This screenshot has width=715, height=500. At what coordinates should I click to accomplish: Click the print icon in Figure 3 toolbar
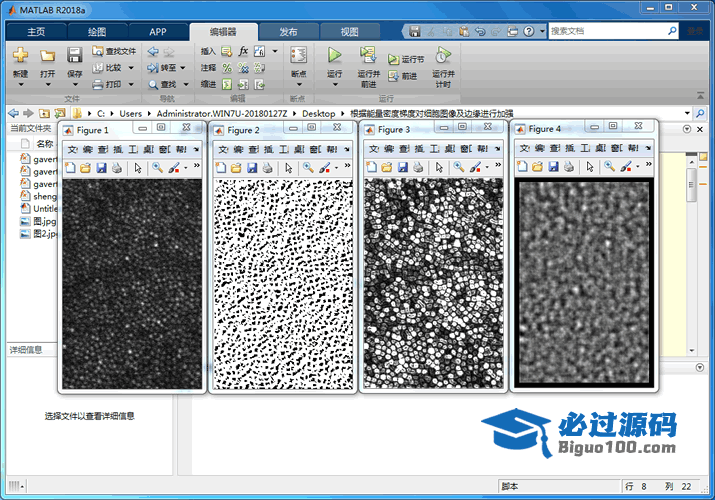(x=418, y=168)
